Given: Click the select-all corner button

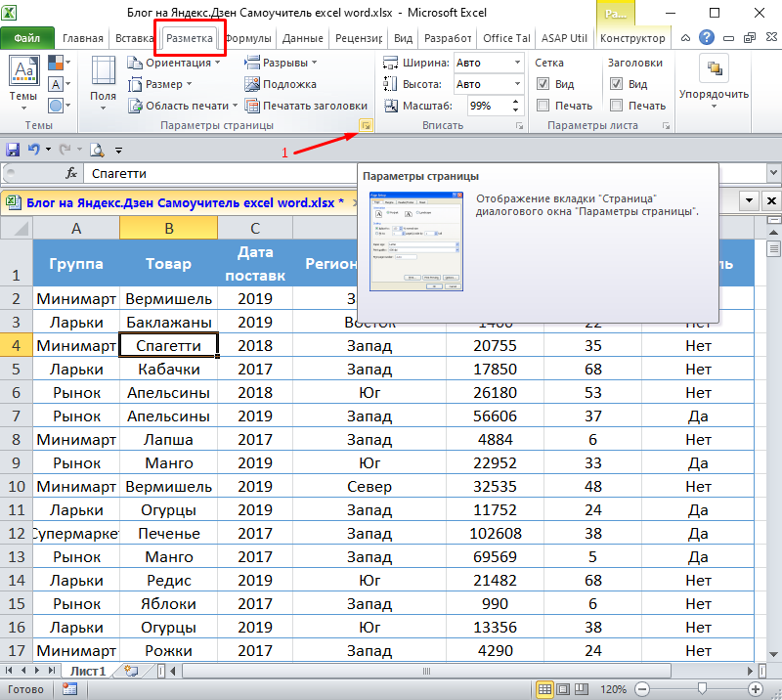Looking at the screenshot, I should point(17,228).
